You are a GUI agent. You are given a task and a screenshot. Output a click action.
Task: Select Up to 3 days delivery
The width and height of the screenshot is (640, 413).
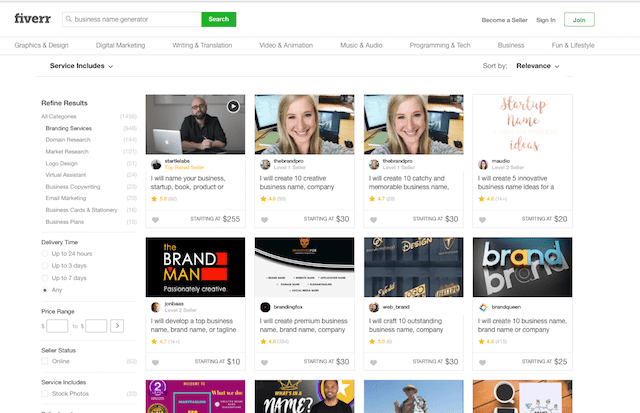click(x=45, y=266)
